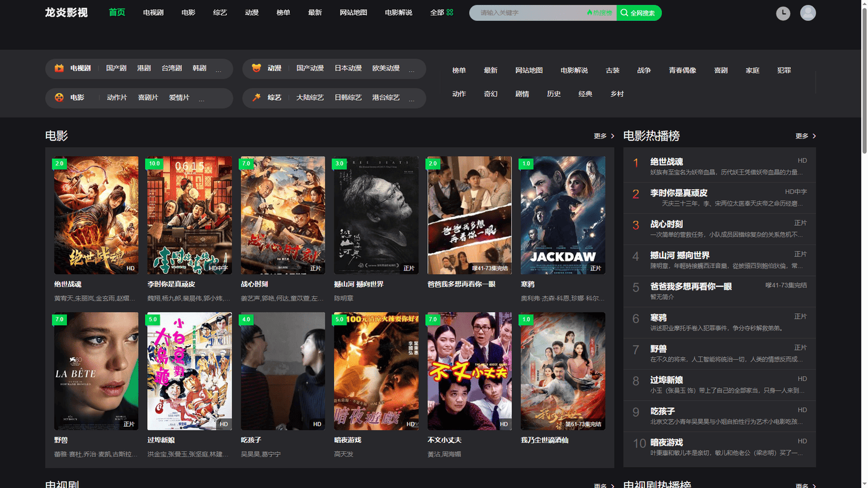
Task: Click the 古装 genre tag
Action: (x=612, y=70)
